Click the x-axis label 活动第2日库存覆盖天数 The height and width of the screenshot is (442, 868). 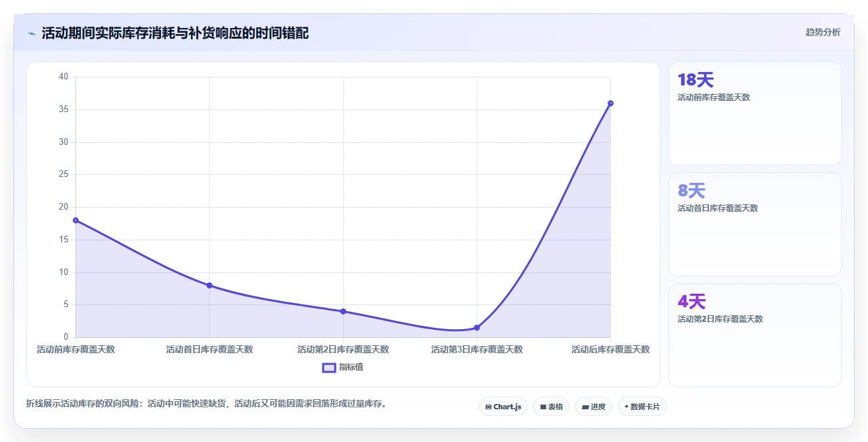(x=343, y=349)
